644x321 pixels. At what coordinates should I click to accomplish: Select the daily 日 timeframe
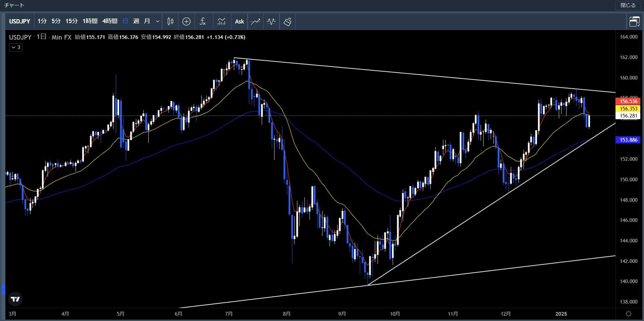pyautogui.click(x=125, y=21)
